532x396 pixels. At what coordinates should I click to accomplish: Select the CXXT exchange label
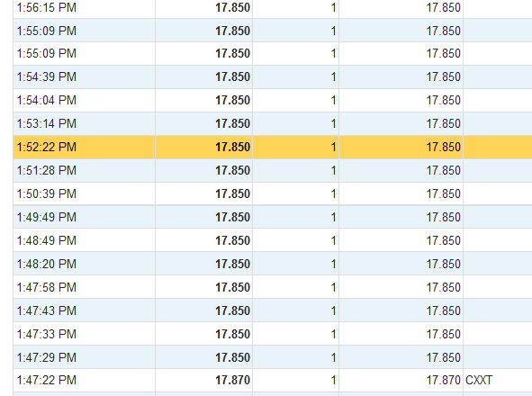click(479, 380)
